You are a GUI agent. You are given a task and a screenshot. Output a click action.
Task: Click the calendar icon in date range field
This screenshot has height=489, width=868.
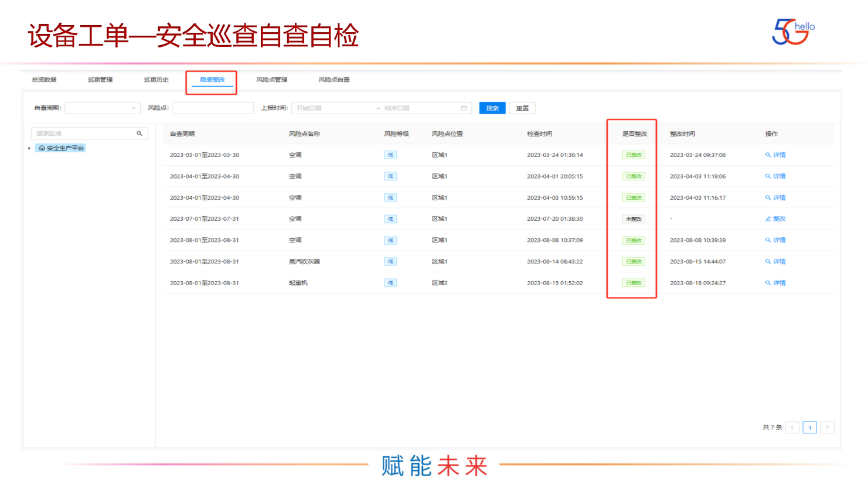click(x=464, y=108)
